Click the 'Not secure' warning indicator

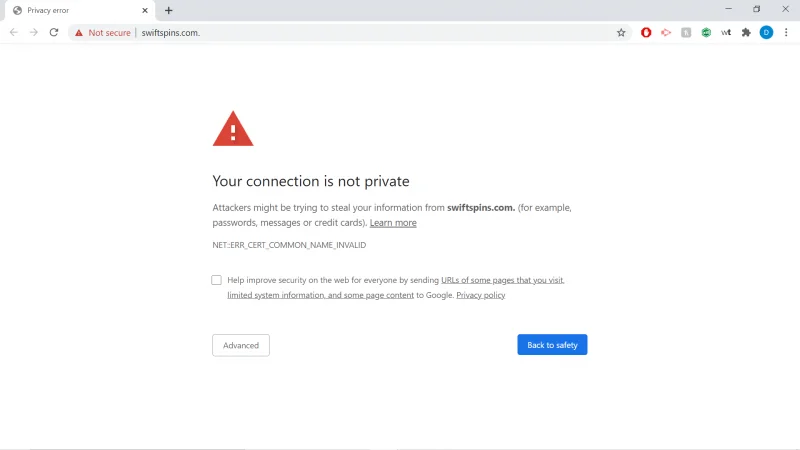tap(103, 33)
